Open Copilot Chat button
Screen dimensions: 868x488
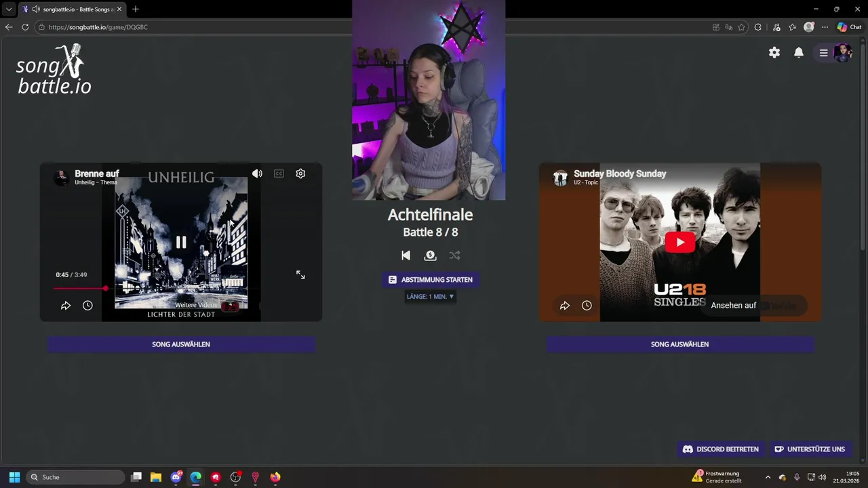click(849, 27)
